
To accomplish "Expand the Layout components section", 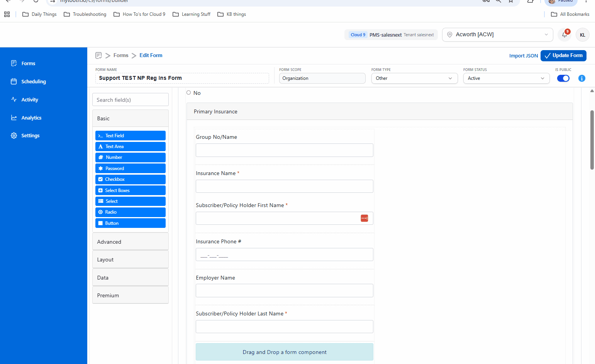I will pos(131,260).
